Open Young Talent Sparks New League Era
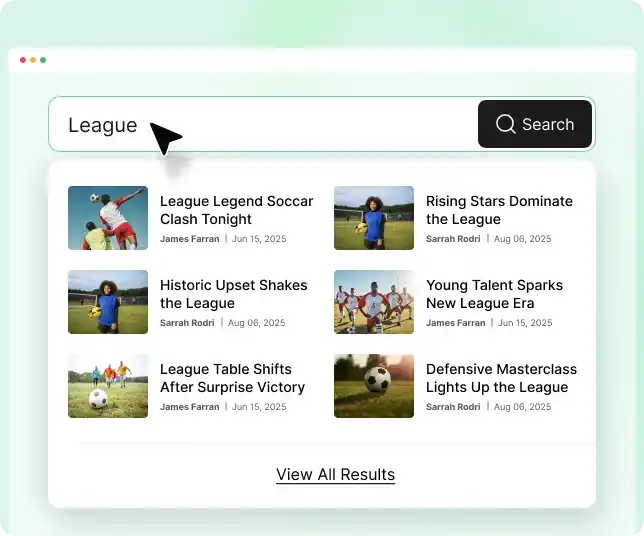Screen dimensions: 644x536 click(x=494, y=294)
